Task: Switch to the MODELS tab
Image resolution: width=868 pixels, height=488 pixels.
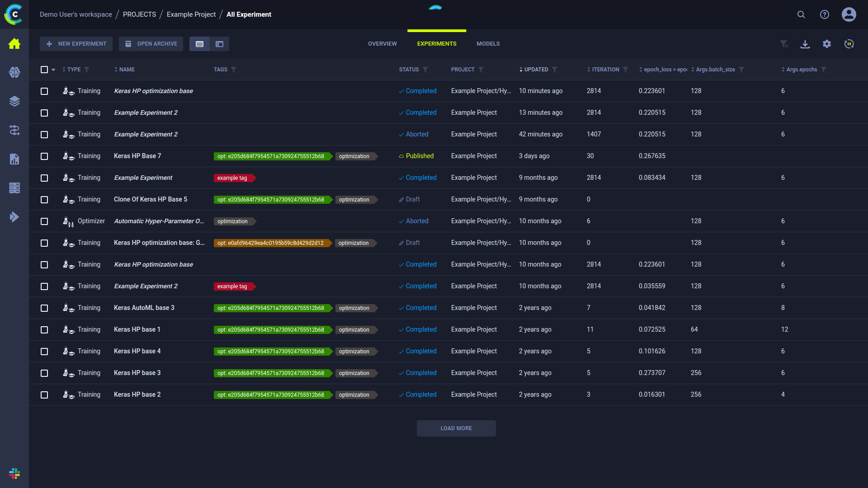Action: pos(488,43)
